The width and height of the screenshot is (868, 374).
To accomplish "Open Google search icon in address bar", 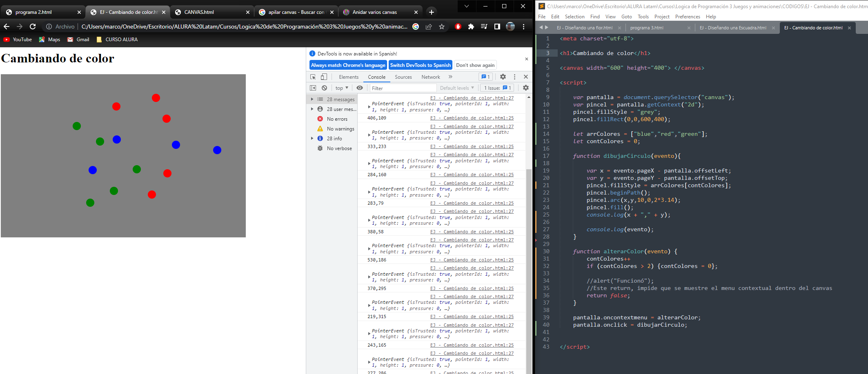I will click(x=416, y=27).
